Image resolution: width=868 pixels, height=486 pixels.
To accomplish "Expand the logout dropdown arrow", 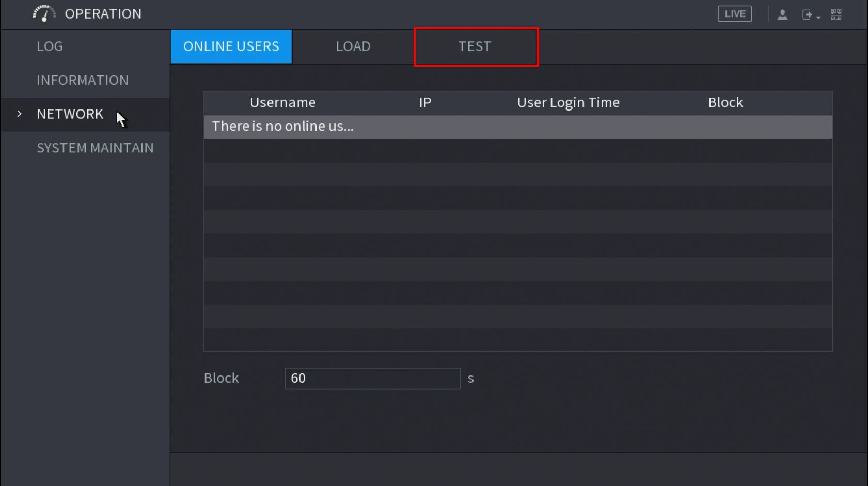I will coord(818,17).
